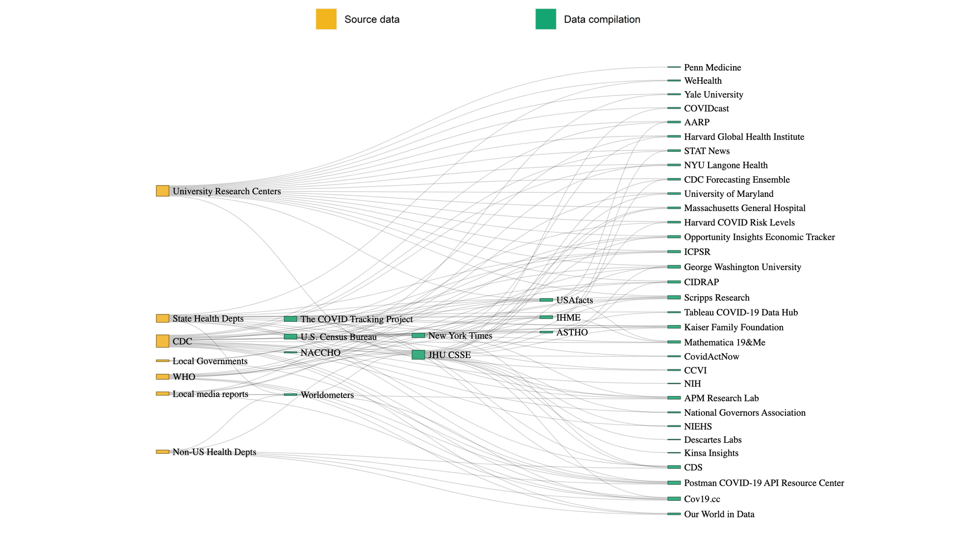The image size is (980, 540).
Task: Click the JHU CSSE node label
Action: (x=449, y=355)
